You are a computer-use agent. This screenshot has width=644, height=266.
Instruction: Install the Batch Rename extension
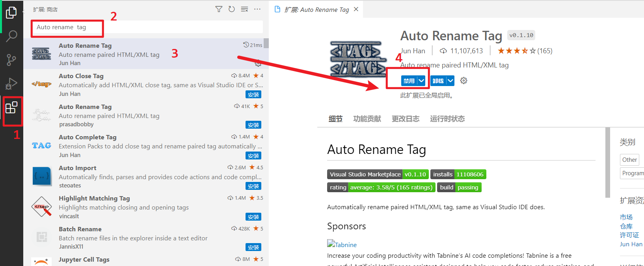point(253,247)
